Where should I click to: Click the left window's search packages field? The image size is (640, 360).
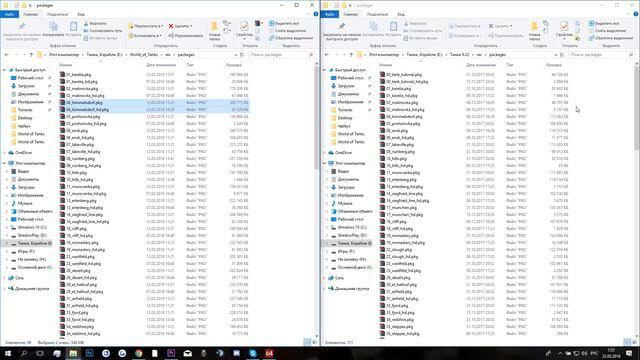point(282,54)
